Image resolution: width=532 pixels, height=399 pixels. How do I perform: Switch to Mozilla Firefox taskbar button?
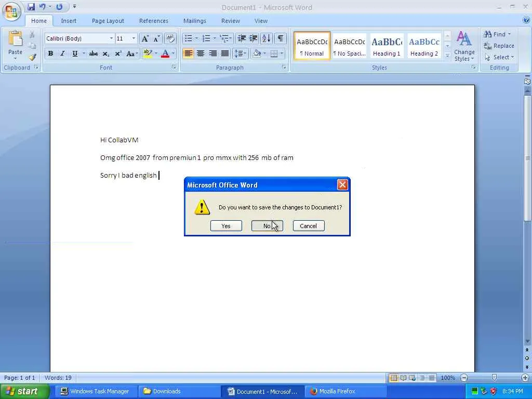345,391
